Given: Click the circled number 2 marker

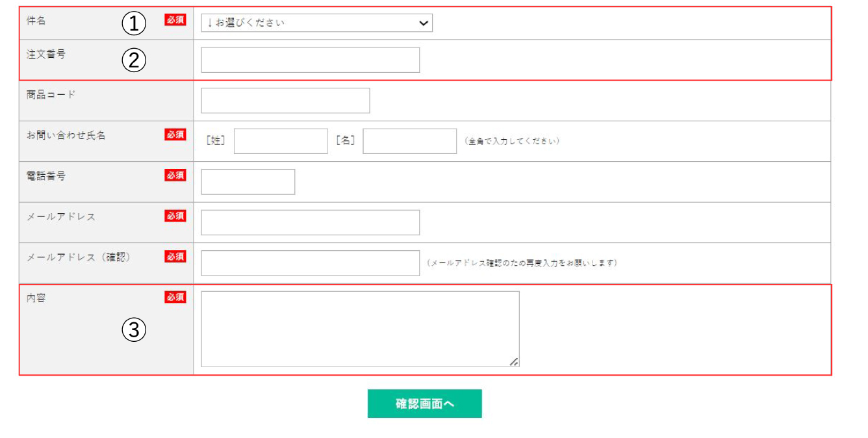Looking at the screenshot, I should (x=134, y=60).
